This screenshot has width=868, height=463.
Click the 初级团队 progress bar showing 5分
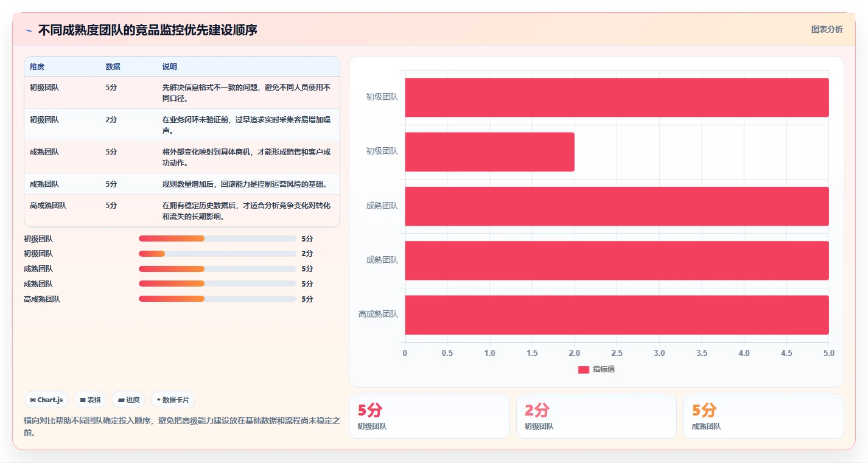[x=217, y=238]
